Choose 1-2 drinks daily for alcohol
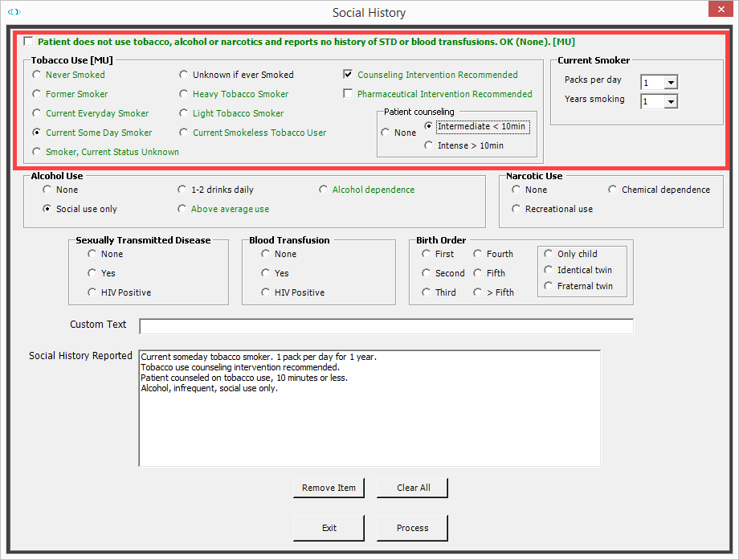 click(182, 190)
